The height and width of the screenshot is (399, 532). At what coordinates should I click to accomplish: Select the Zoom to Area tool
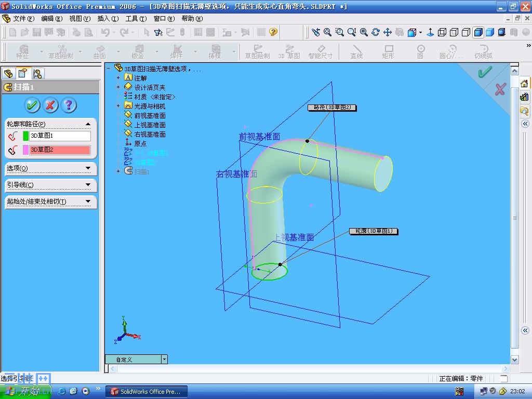click(x=339, y=32)
